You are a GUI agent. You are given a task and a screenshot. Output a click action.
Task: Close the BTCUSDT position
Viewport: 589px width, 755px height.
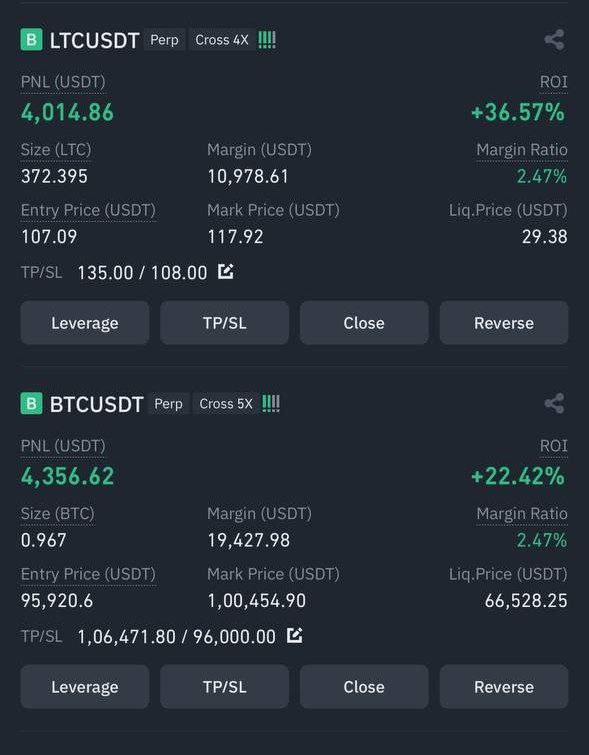(x=364, y=687)
